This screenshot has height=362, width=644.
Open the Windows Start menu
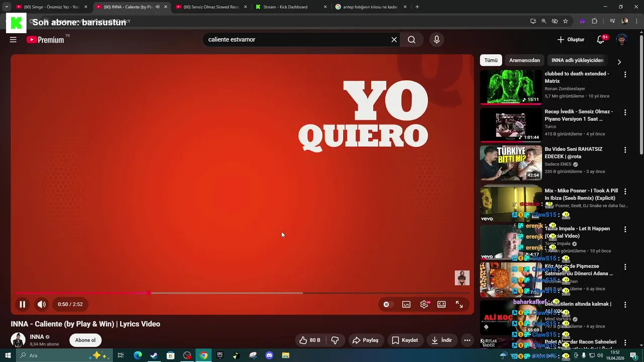[x=8, y=355]
